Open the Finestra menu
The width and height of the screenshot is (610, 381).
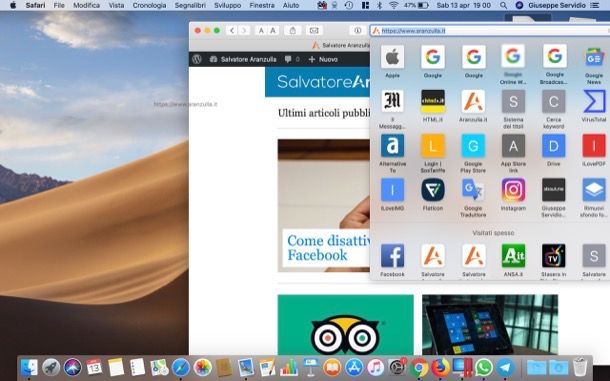pyautogui.click(x=262, y=5)
